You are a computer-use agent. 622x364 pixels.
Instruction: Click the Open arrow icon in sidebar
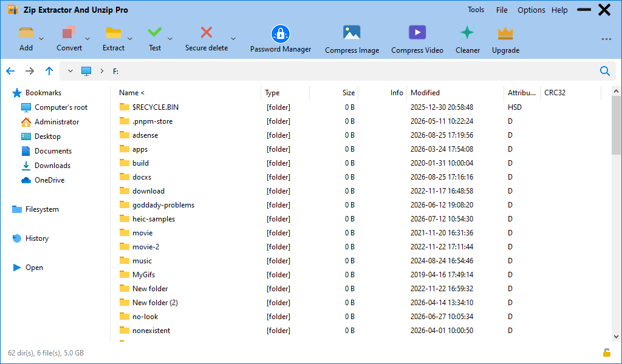16,268
